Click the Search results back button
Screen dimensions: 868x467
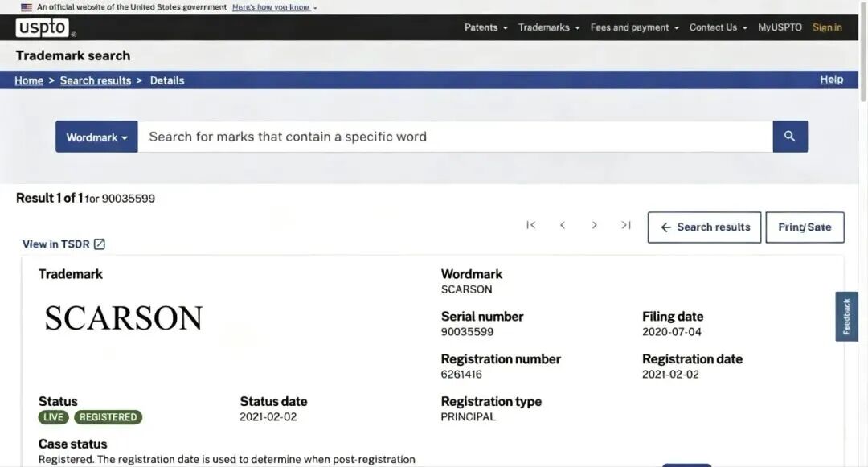pos(704,227)
